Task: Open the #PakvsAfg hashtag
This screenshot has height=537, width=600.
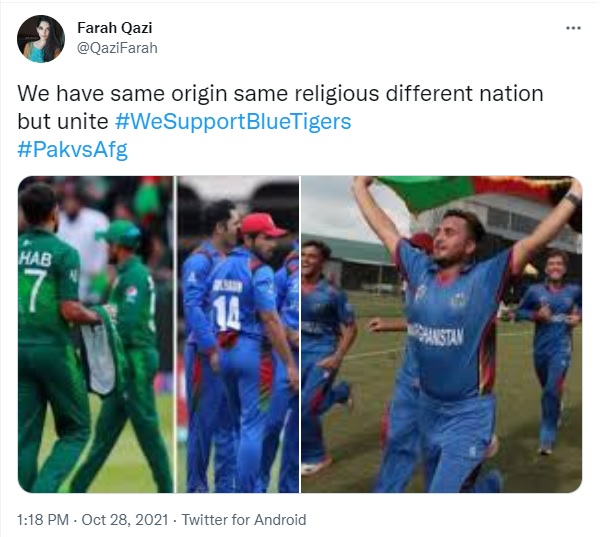Action: click(x=72, y=150)
